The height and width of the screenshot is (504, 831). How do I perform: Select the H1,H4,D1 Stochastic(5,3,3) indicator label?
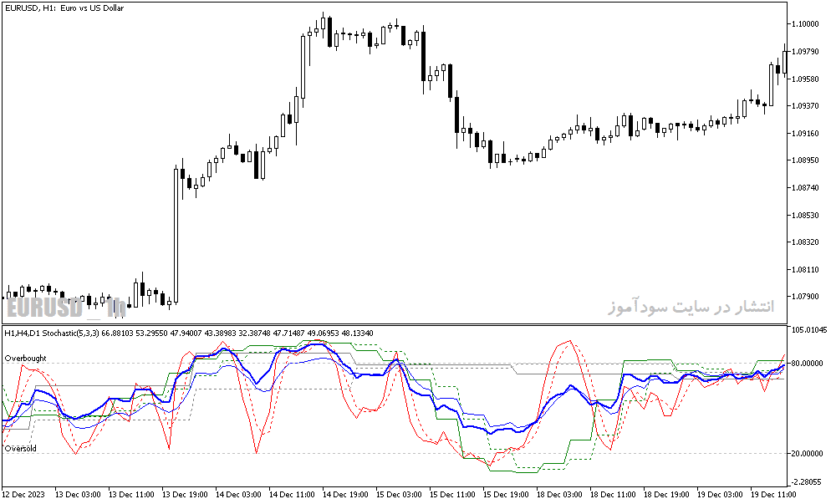(x=51, y=333)
